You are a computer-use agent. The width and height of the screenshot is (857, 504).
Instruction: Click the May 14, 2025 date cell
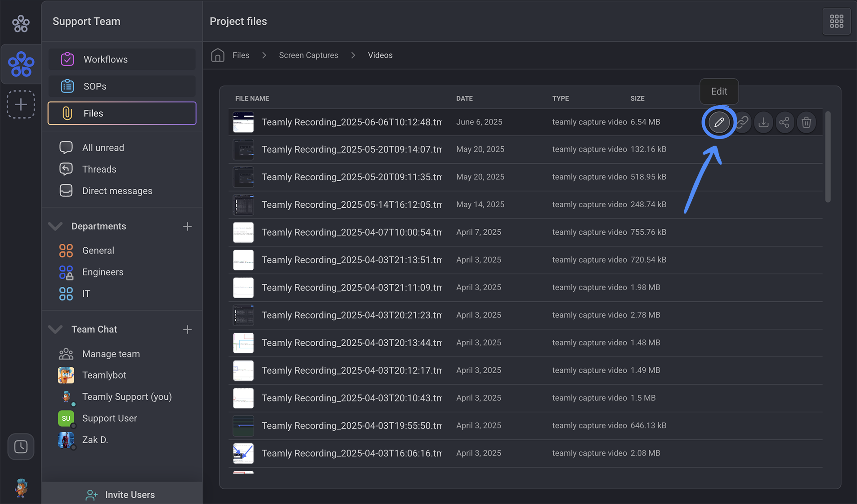tap(480, 205)
